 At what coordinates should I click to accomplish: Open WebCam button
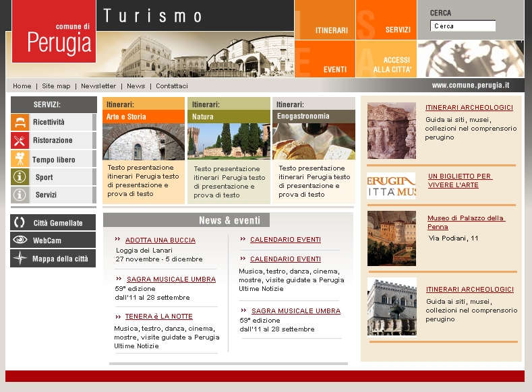(x=53, y=240)
